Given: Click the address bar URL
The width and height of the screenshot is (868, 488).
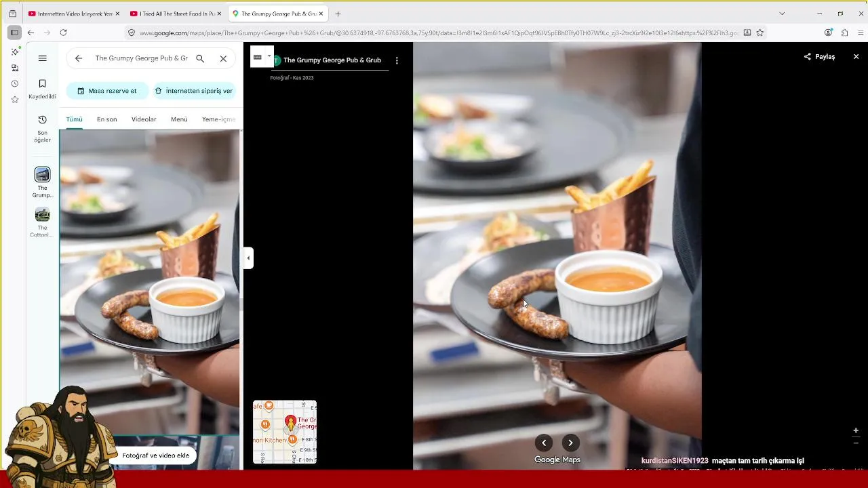Looking at the screenshot, I should click(439, 33).
